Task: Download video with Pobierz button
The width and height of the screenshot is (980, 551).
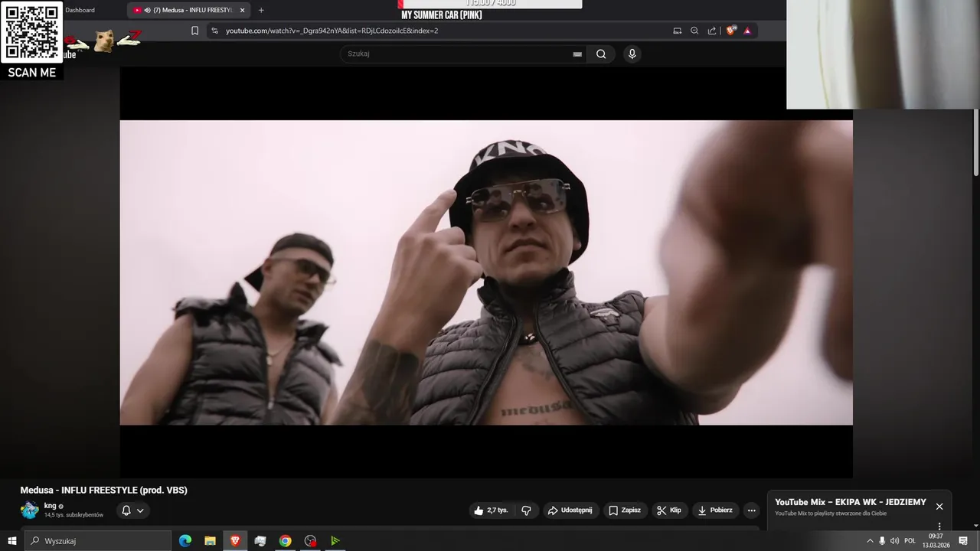Action: (x=715, y=510)
